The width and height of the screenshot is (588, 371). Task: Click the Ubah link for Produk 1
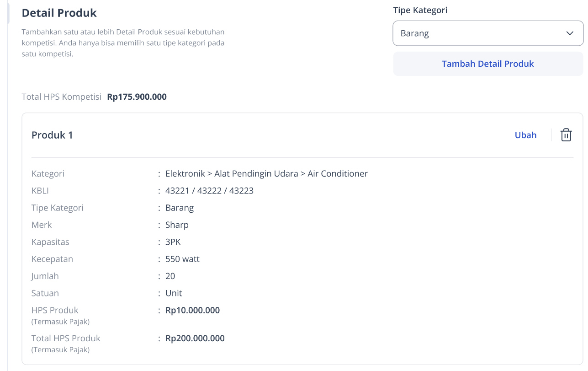click(525, 135)
